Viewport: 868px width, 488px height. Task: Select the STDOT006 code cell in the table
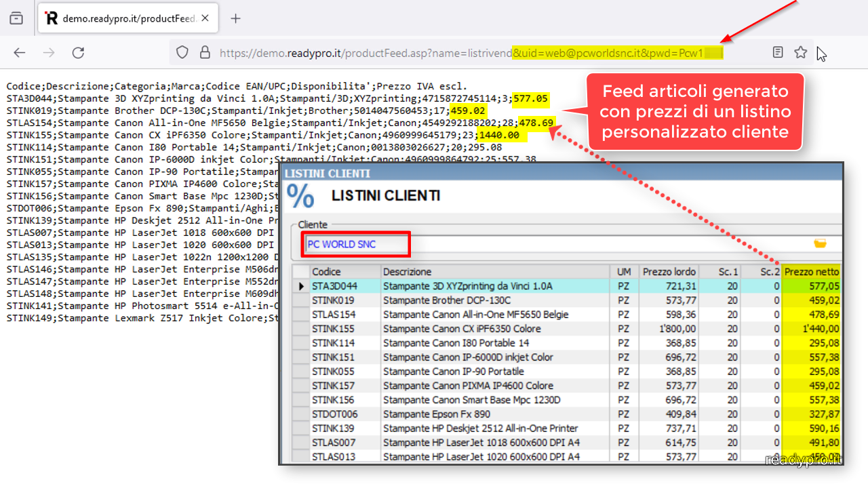(x=345, y=414)
